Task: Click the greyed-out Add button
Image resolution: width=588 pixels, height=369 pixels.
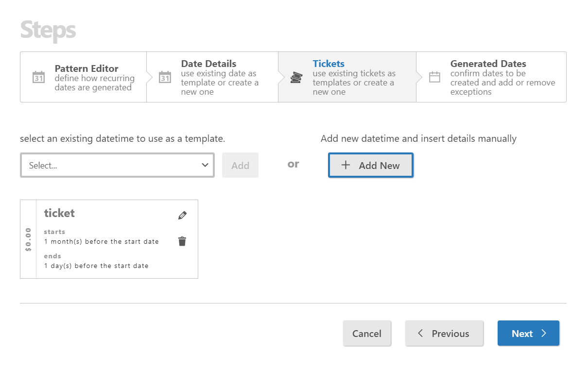Action: [x=240, y=166]
